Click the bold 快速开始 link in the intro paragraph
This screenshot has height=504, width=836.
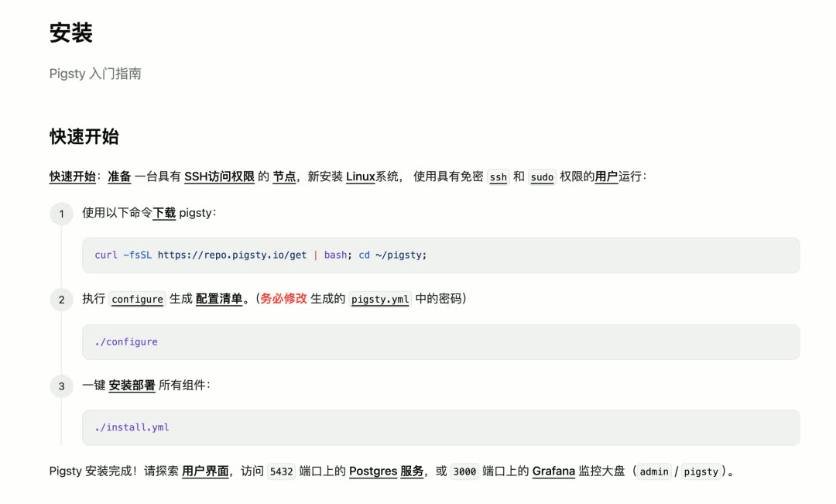pos(72,177)
